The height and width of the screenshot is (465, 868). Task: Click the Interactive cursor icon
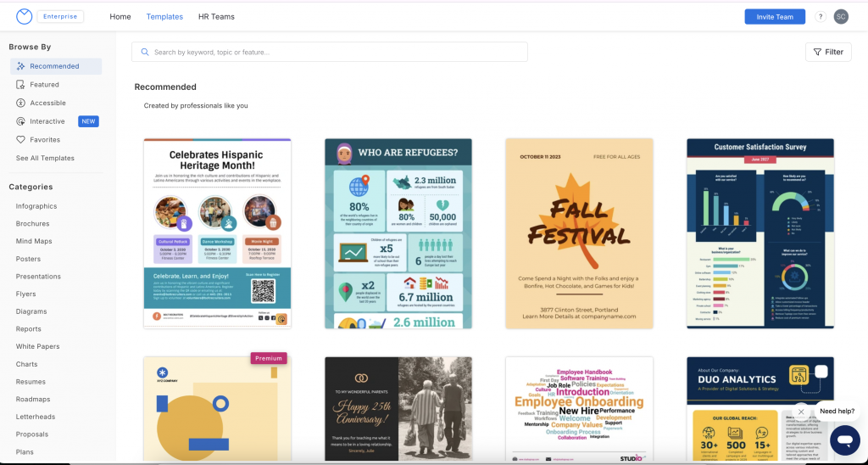point(20,121)
